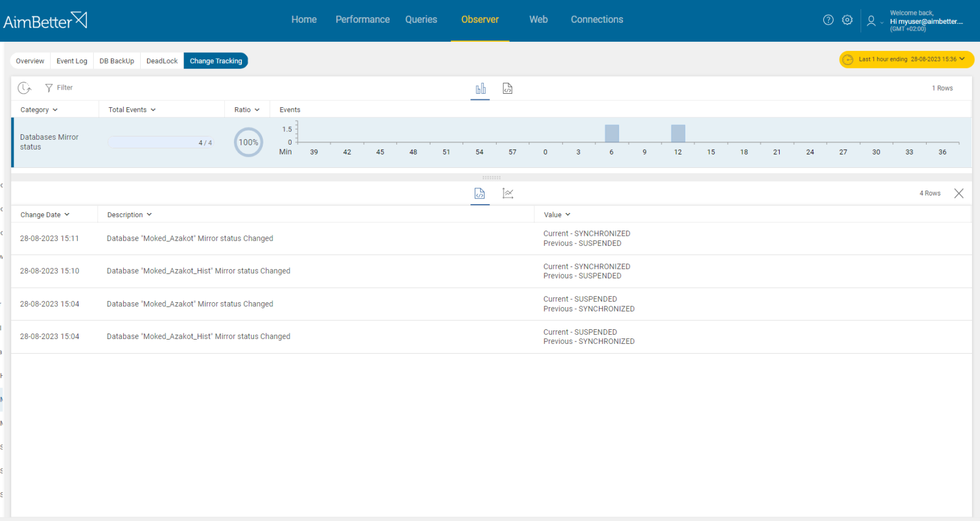Select the 28-08-2023 15:10 change date
The width and height of the screenshot is (980, 521).
coord(50,272)
